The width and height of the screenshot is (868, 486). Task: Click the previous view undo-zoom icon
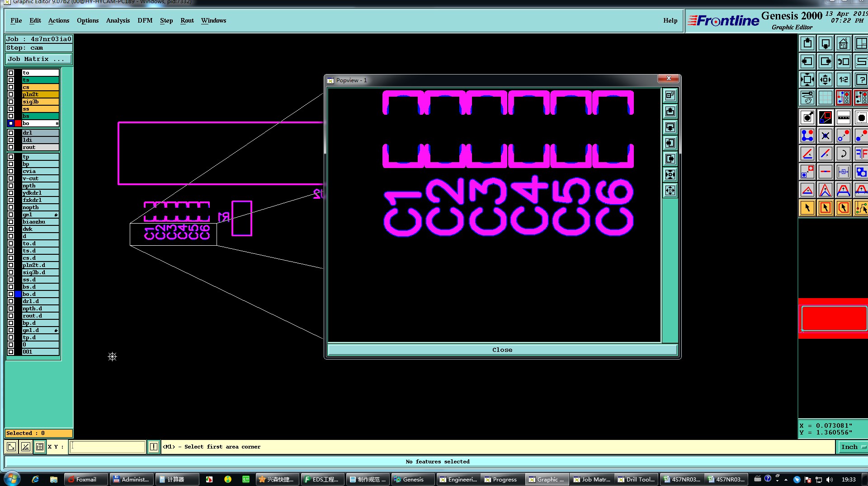tap(844, 61)
